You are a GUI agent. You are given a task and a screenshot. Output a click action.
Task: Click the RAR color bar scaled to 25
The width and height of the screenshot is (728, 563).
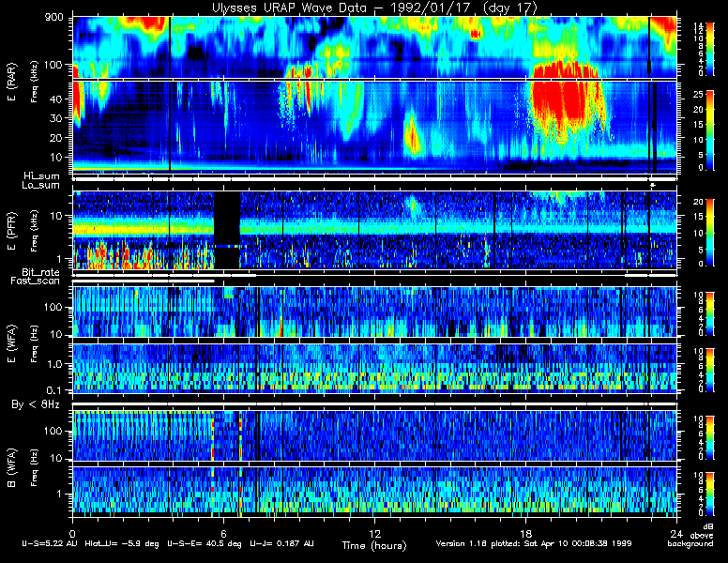click(710, 130)
